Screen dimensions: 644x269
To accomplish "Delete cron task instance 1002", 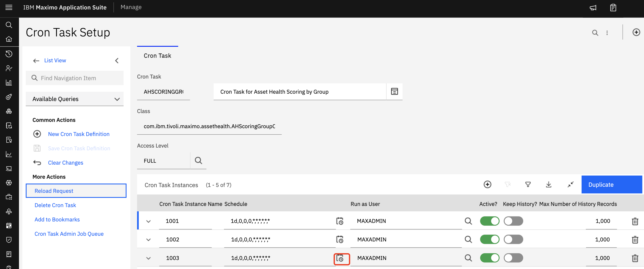I will (635, 240).
